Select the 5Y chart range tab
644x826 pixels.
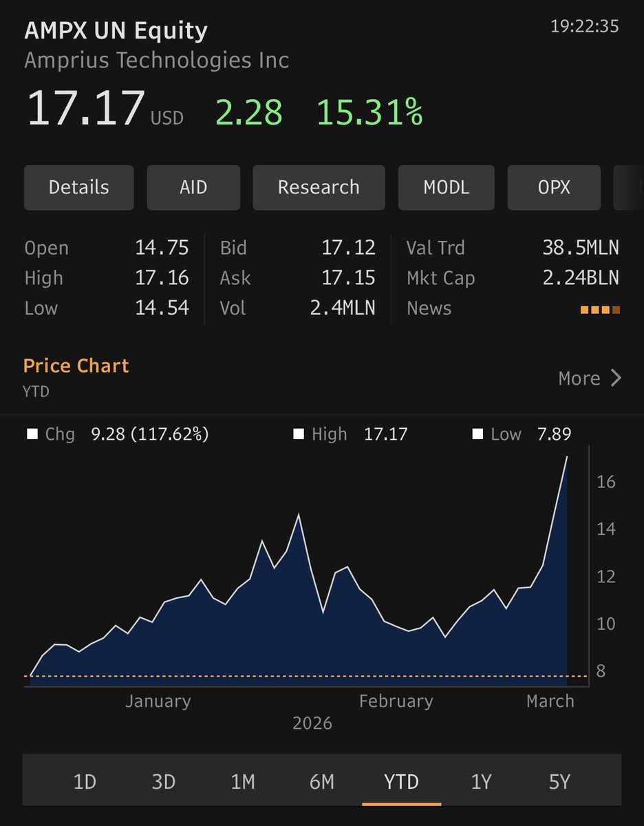560,782
